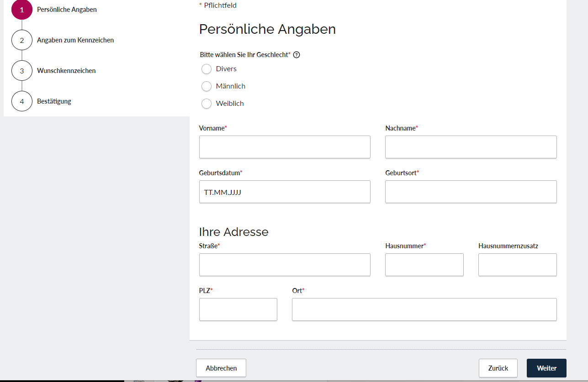Choose the Männlich gender option

(207, 86)
